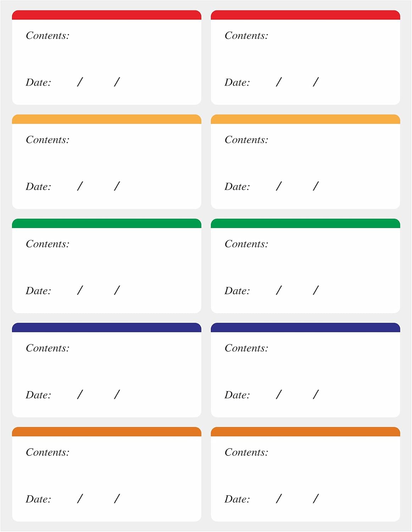Click Date text on left red label
The height and width of the screenshot is (532, 412).
click(x=38, y=82)
